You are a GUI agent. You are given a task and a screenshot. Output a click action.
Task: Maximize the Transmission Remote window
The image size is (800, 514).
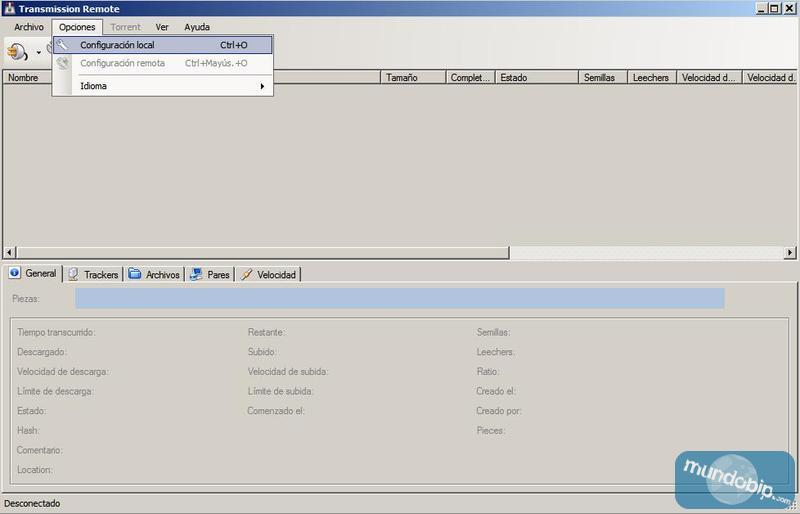[774, 9]
